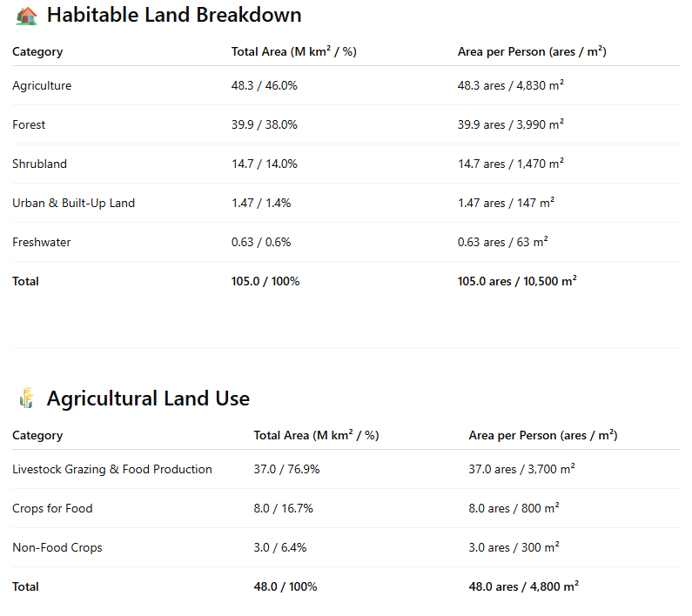Click Area per Person header in Agricultural table
Viewport: 692px width, 616px height.
543,435
